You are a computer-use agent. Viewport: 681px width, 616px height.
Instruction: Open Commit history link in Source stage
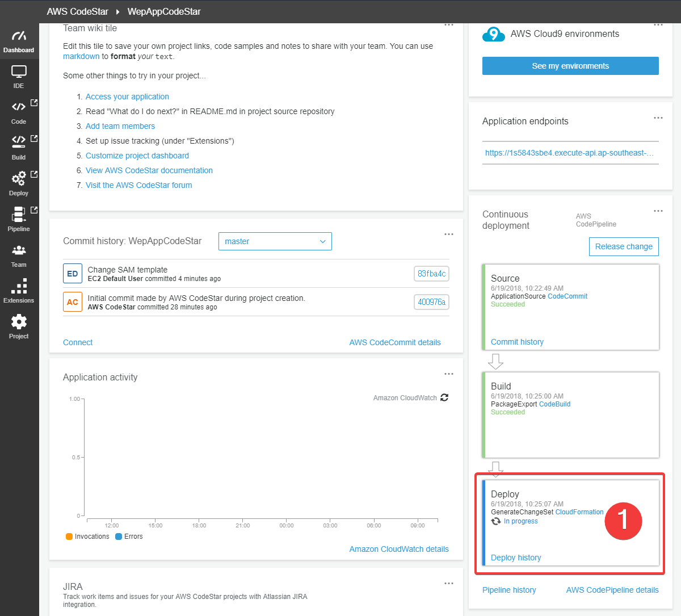tap(517, 342)
